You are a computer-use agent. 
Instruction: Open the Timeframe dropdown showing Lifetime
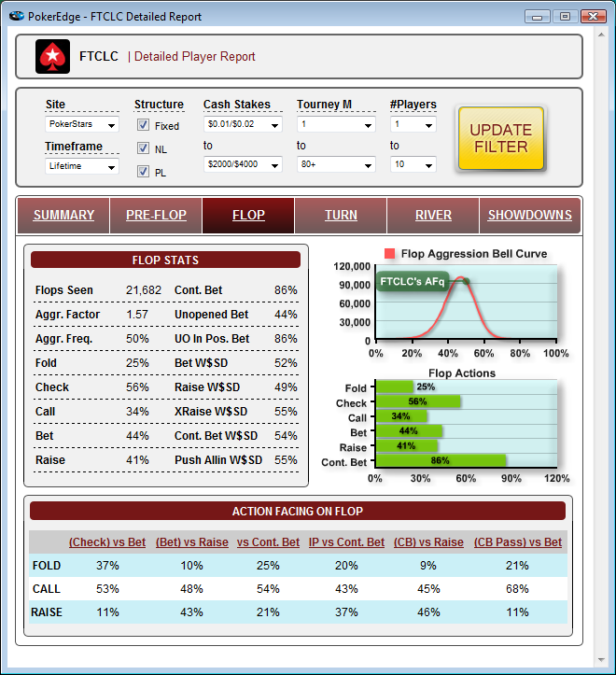[x=82, y=166]
